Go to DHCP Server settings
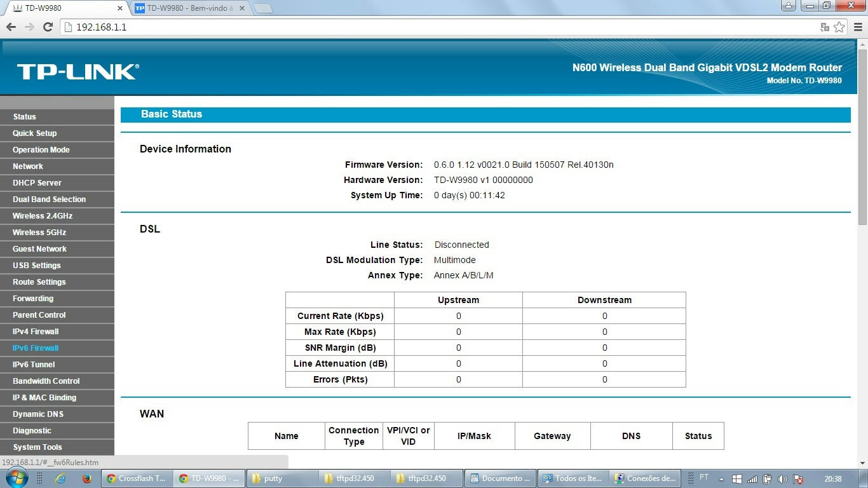This screenshot has width=868, height=488. 57,182
